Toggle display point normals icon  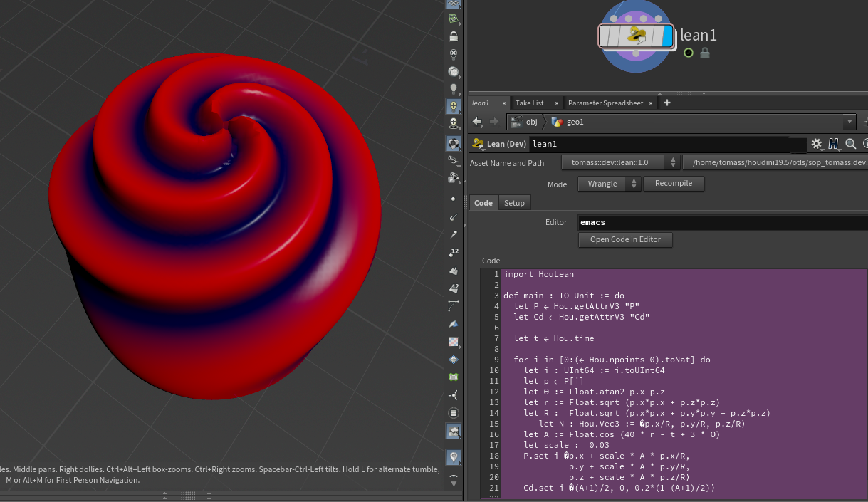453,217
